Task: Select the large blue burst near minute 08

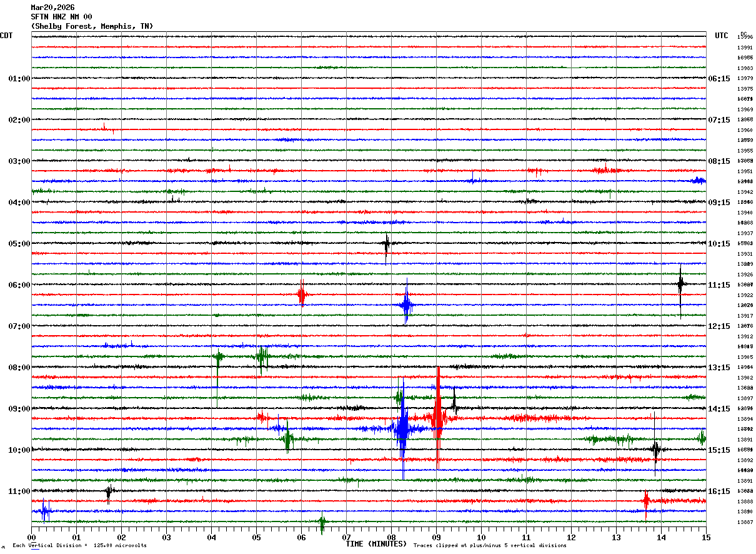Action: pos(402,429)
